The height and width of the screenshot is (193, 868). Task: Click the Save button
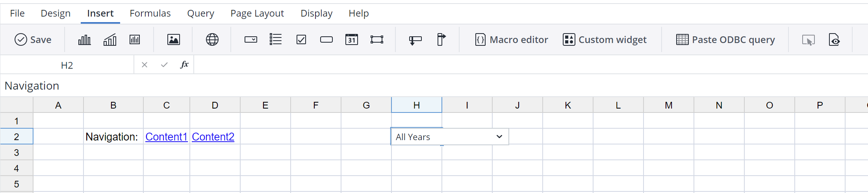tap(33, 40)
